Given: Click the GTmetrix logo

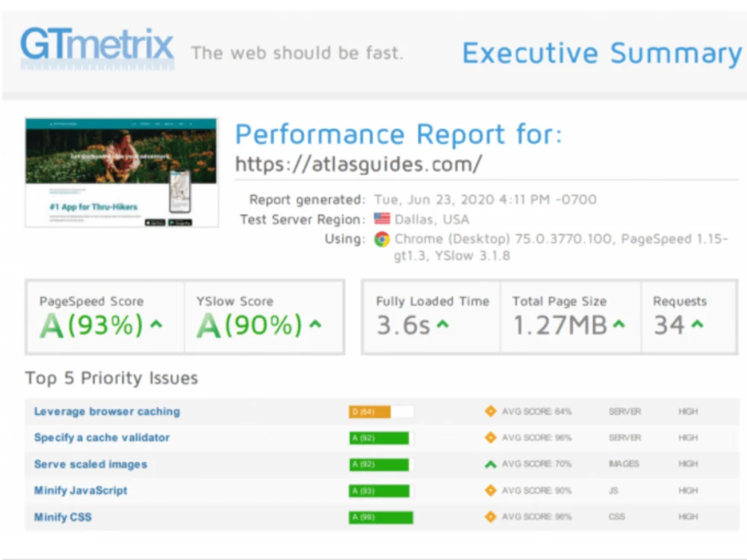Looking at the screenshot, I should click(x=97, y=48).
